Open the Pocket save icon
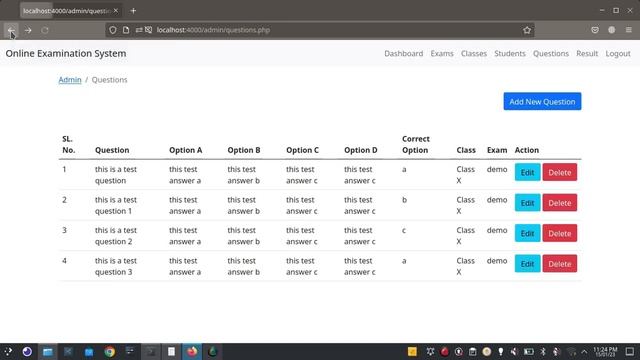The height and width of the screenshot is (360, 640). pos(595,30)
